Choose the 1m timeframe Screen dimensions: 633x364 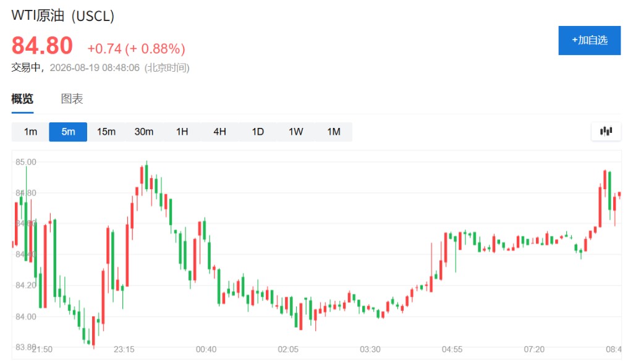point(30,132)
